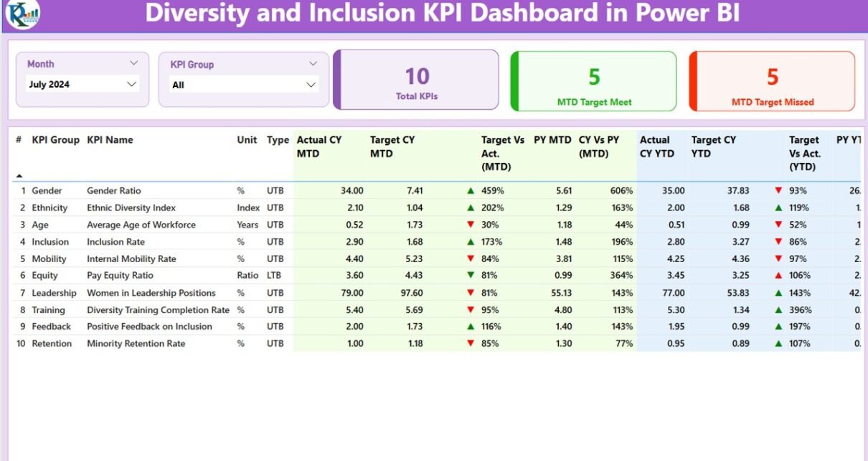Click green up arrow beside 107% YTD
Viewport: 868px width, 461px height.
click(778, 343)
